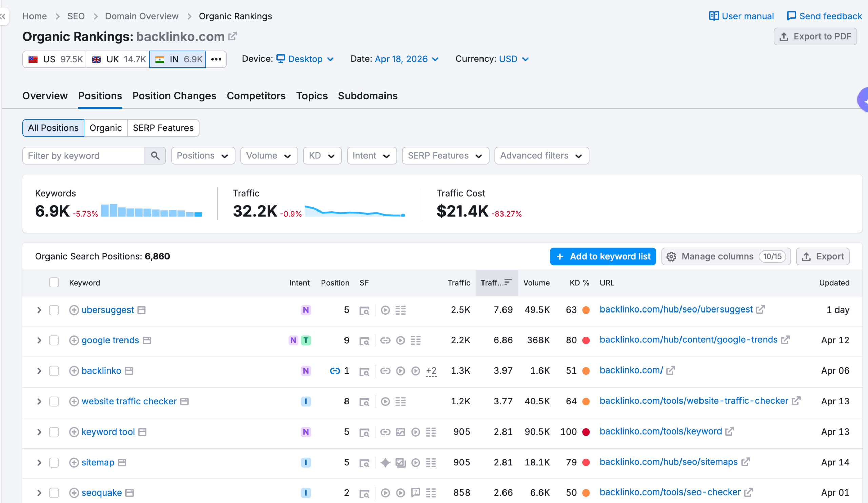Switch to the SERP Features view
868x503 pixels.
pos(163,128)
